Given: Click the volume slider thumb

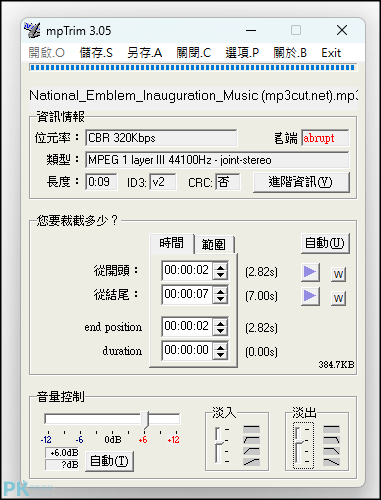Looking at the screenshot, I should click(145, 420).
